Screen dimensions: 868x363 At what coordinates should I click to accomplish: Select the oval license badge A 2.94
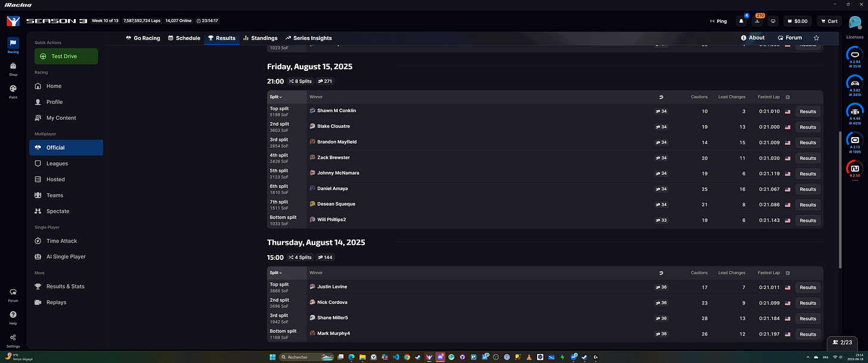(x=855, y=57)
